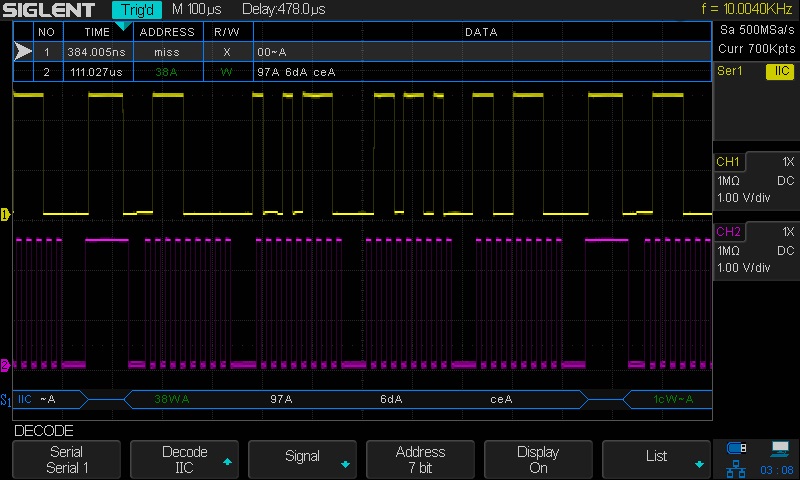Viewport: 800px width, 480px height.
Task: Click row number 1 in the list
Action: pos(46,52)
